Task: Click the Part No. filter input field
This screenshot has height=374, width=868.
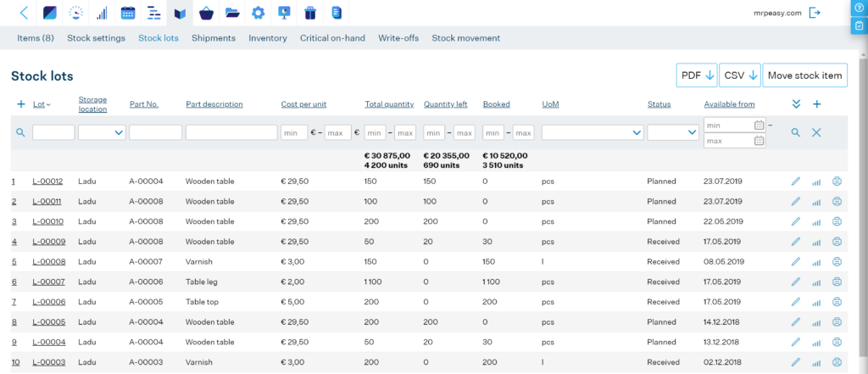Action: pyautogui.click(x=156, y=132)
